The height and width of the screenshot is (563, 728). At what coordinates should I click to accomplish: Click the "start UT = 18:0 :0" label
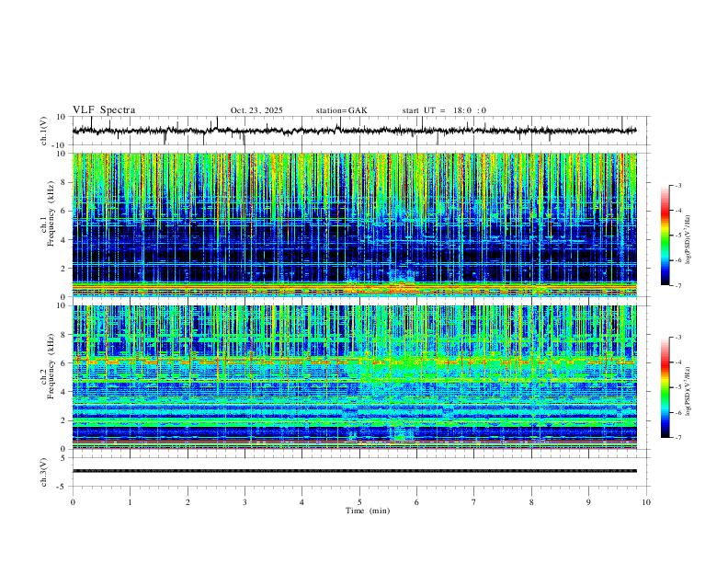(444, 110)
